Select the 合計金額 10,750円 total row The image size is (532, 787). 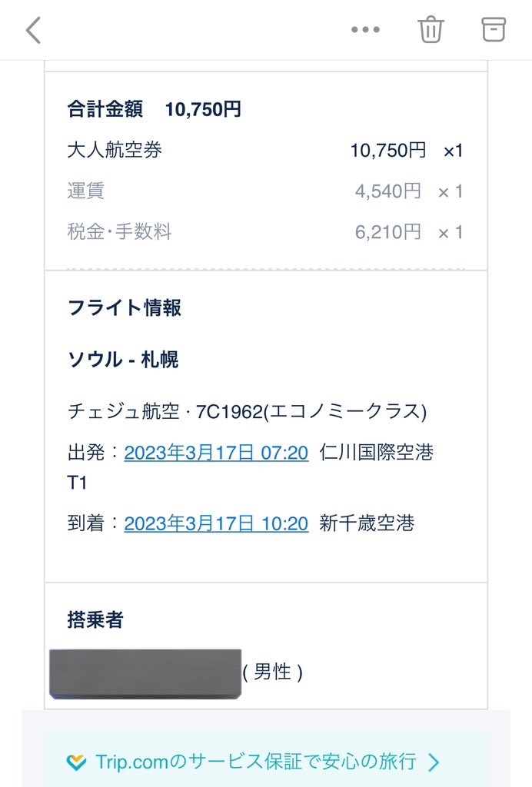tap(154, 109)
